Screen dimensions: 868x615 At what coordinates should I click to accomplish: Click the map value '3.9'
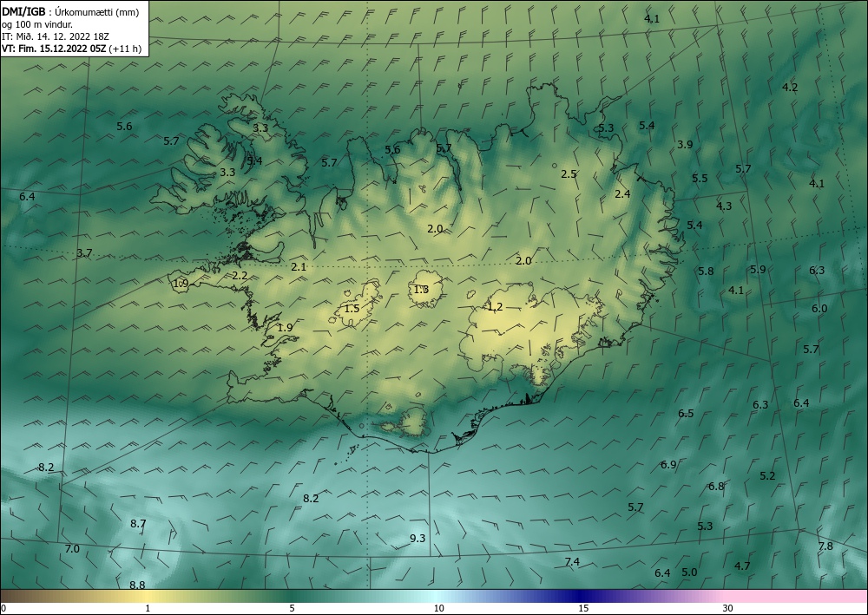pyautogui.click(x=685, y=144)
